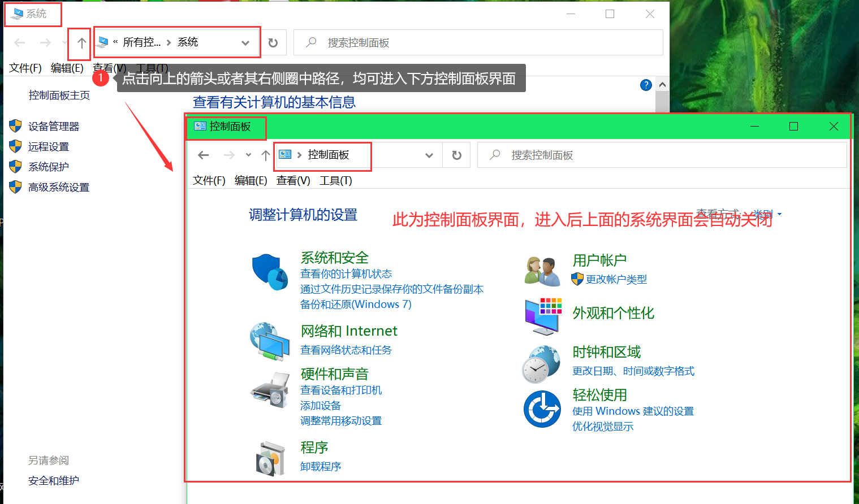Expand System window address history dropdown

pos(245,43)
